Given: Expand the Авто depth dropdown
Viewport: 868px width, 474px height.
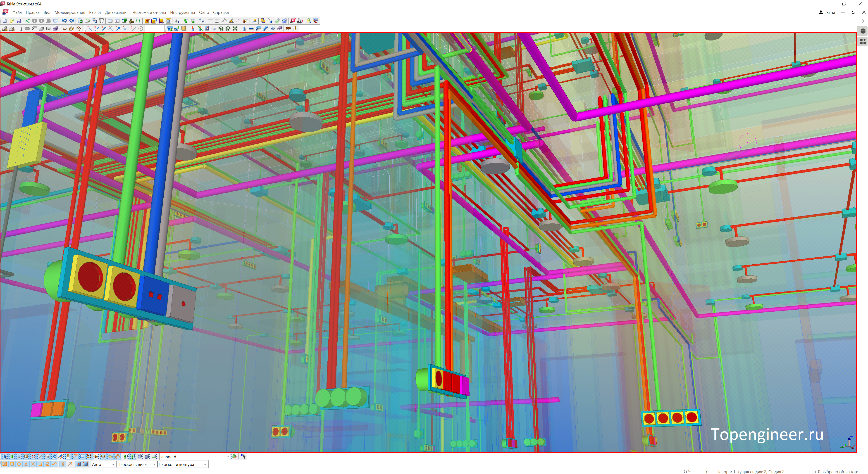Looking at the screenshot, I should [113, 464].
